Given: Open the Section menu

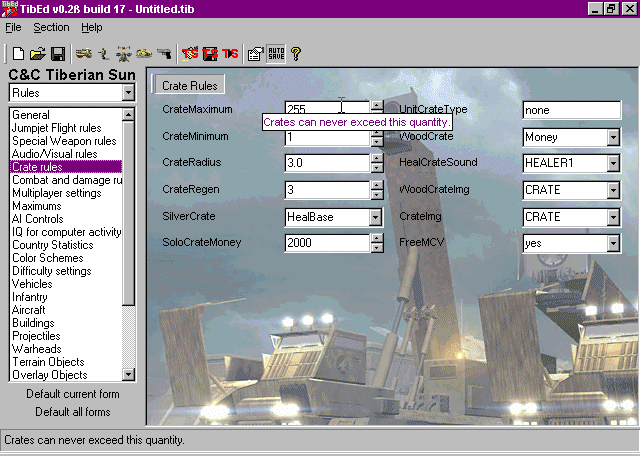Looking at the screenshot, I should click(x=51, y=28).
